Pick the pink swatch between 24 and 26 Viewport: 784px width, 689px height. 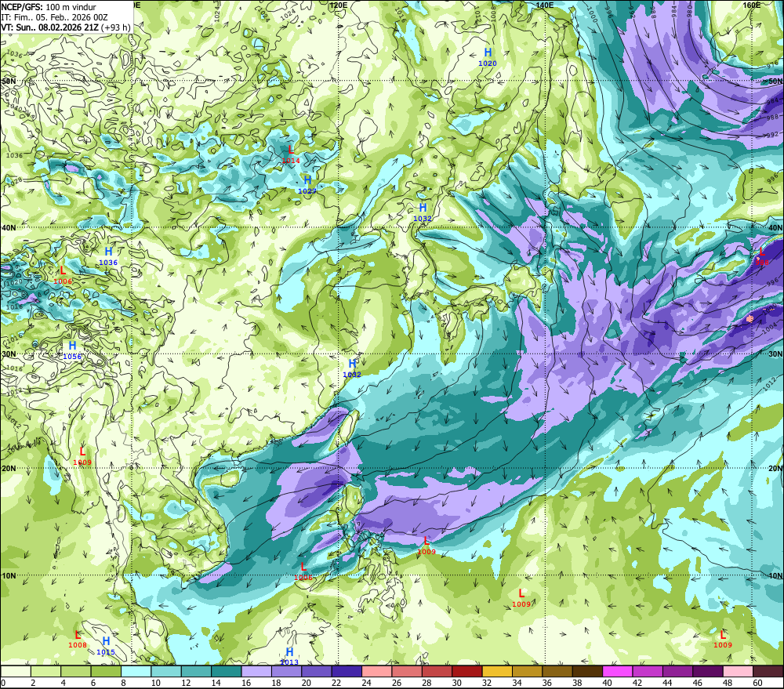(x=376, y=671)
